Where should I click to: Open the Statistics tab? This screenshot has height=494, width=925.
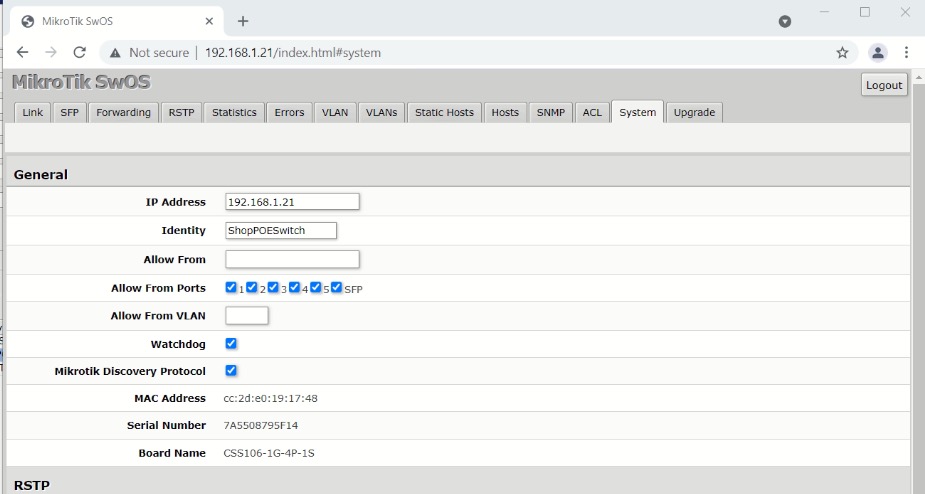[x=234, y=112]
